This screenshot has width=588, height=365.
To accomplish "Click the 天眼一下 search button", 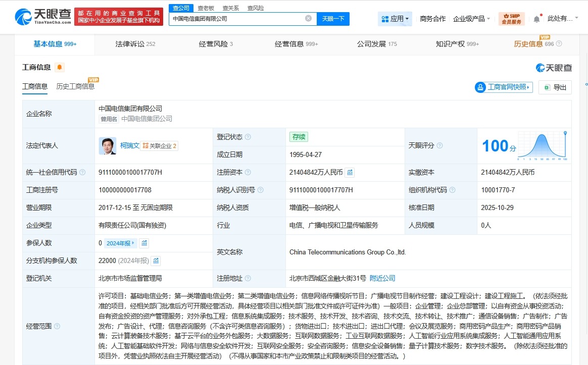I will click(333, 18).
